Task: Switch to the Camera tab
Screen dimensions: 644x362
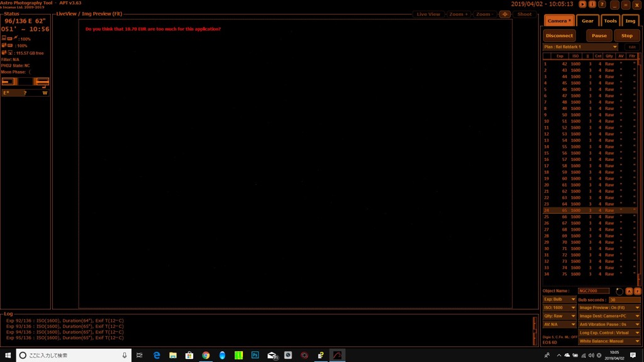Action: coord(559,21)
